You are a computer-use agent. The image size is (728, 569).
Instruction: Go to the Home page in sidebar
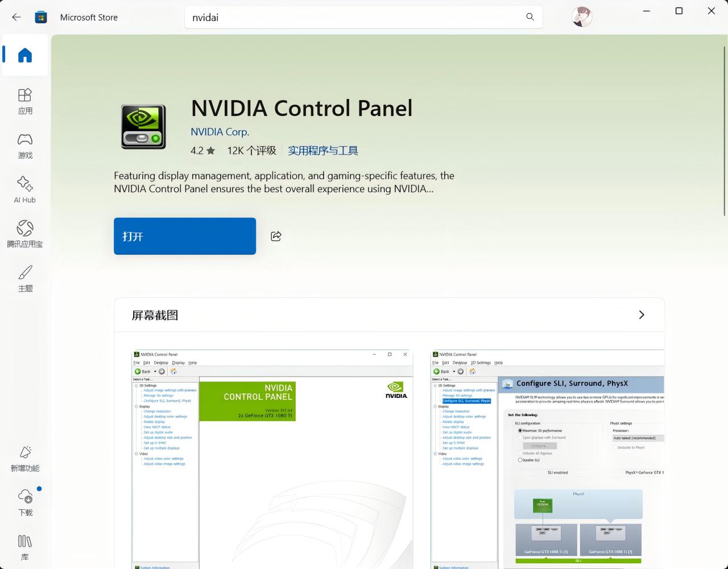pos(25,55)
